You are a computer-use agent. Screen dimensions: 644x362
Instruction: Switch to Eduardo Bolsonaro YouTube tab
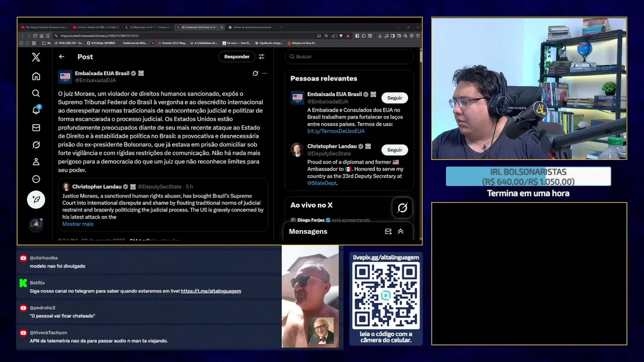click(x=44, y=27)
